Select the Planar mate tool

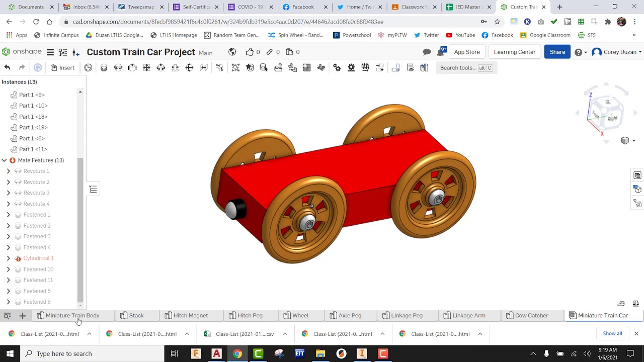click(147, 67)
